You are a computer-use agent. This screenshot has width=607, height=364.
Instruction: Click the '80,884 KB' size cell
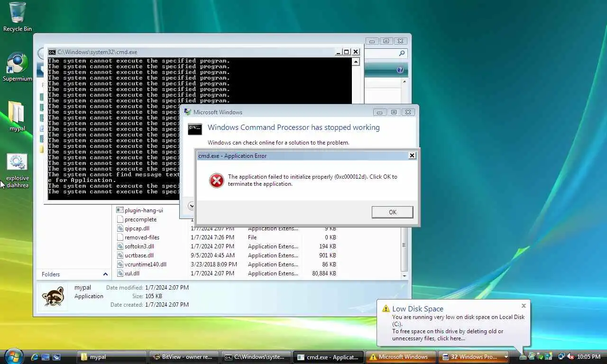click(324, 273)
